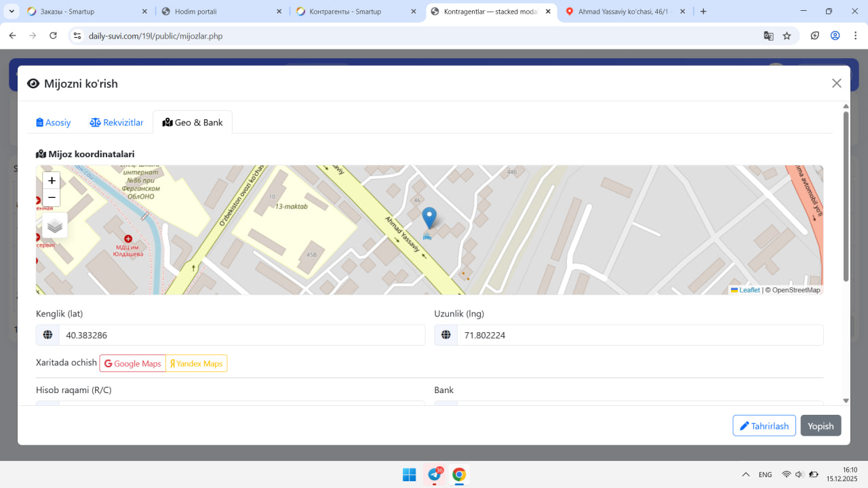
Task: Click the Uzunlik longitude field
Action: click(x=639, y=335)
